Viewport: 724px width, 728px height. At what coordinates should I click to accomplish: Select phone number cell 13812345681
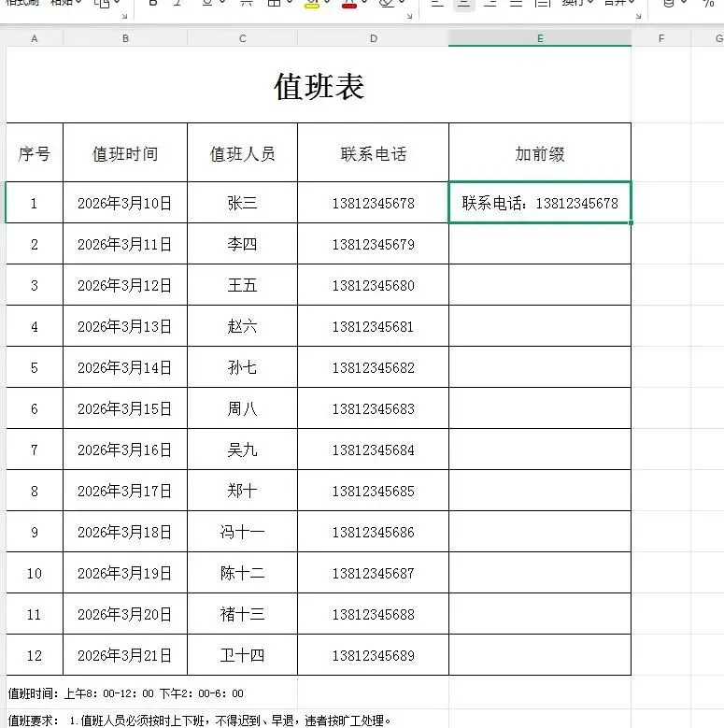(373, 326)
